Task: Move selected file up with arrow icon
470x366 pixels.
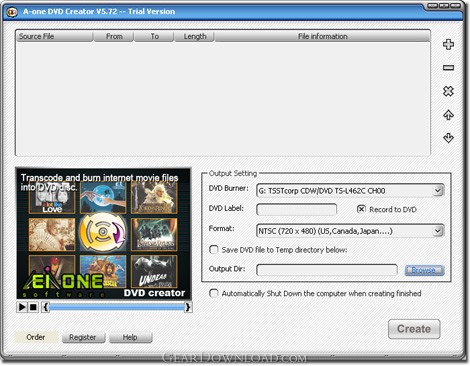Action: 448,115
